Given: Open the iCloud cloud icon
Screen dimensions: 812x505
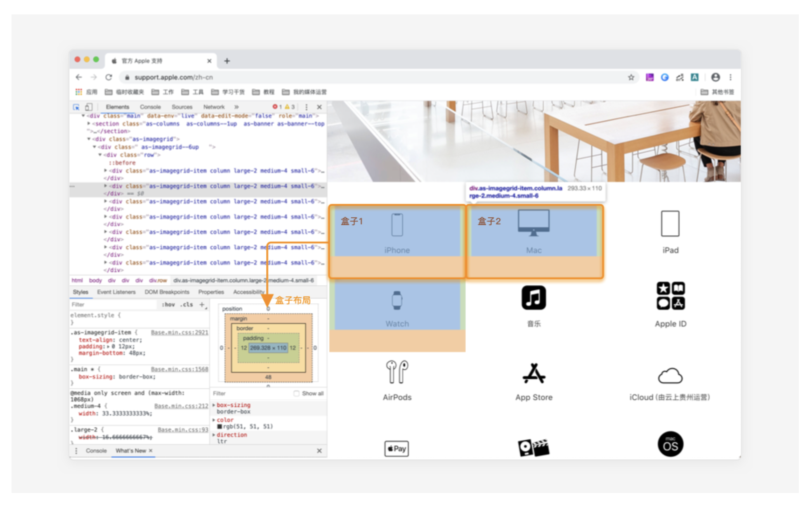Looking at the screenshot, I should 670,375.
